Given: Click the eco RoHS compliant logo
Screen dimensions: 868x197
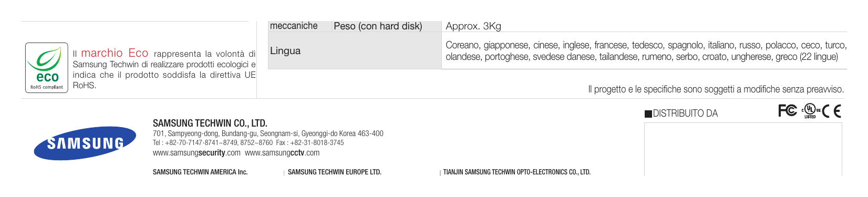Looking at the screenshot, I should (x=47, y=68).
